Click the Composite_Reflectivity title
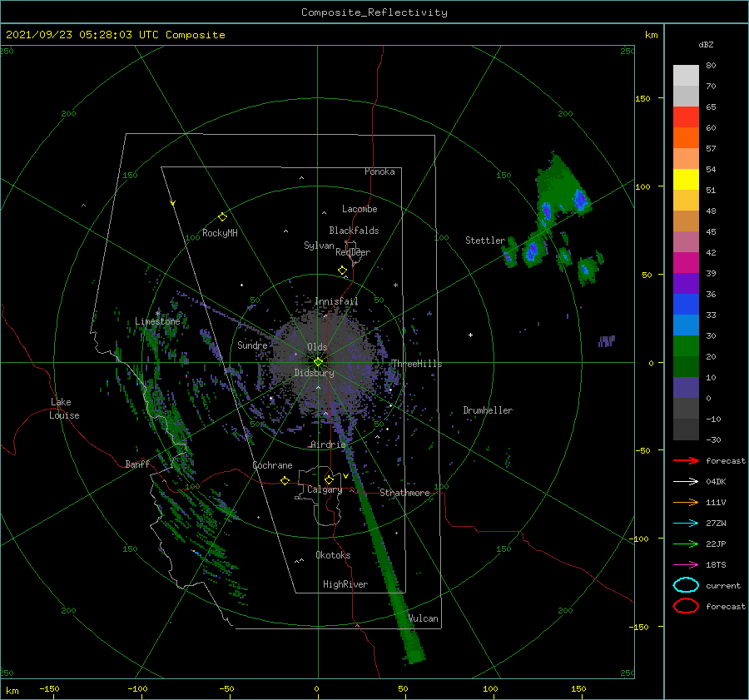 pyautogui.click(x=374, y=12)
